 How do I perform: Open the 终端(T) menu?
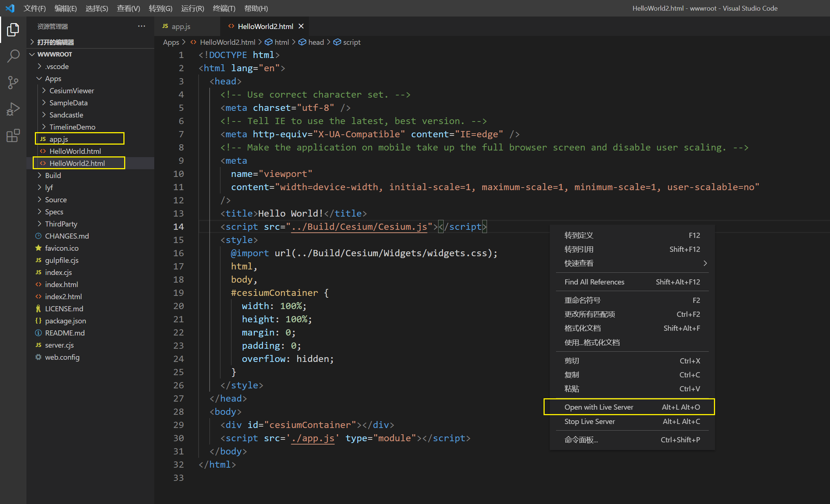click(x=224, y=8)
